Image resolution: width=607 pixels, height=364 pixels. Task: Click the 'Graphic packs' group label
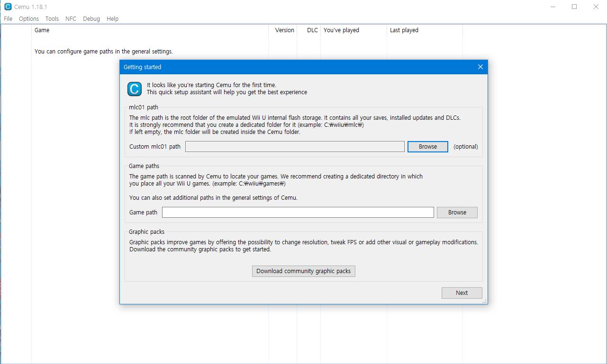146,232
